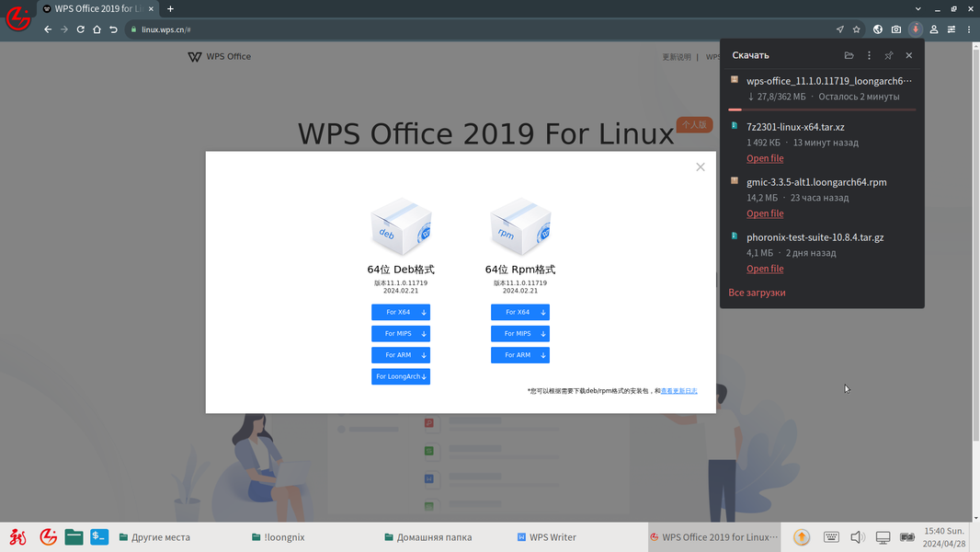Screen dimensions: 980x552
Task: Open file phoronix-test-suite-10.8.4.tar.gz
Action: (764, 269)
